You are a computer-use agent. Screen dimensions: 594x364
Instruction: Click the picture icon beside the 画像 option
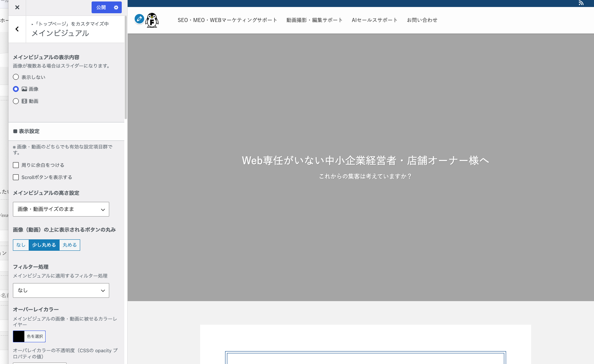[24, 89]
